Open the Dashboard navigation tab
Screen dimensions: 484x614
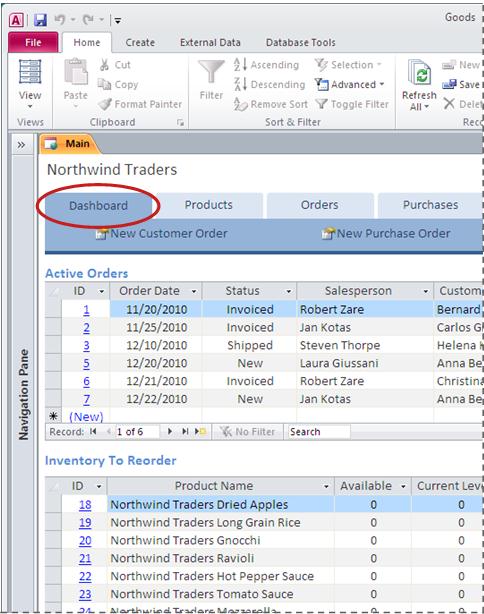[x=98, y=206]
